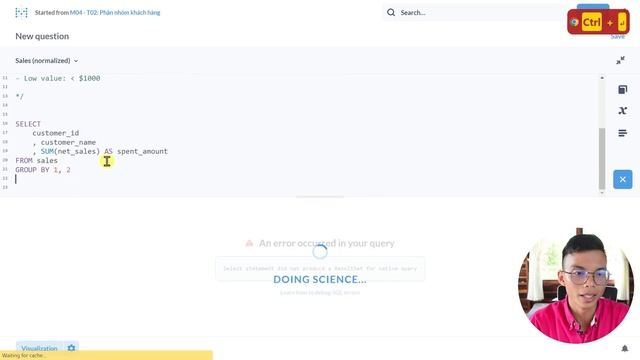This screenshot has width=640, height=360.
Task: Click the SELECT keyword in the editor
Action: coord(28,124)
